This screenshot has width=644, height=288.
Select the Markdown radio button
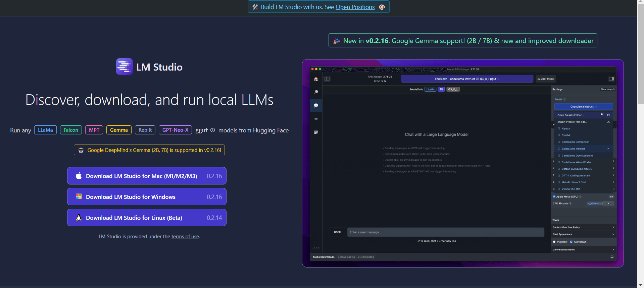[571, 242]
